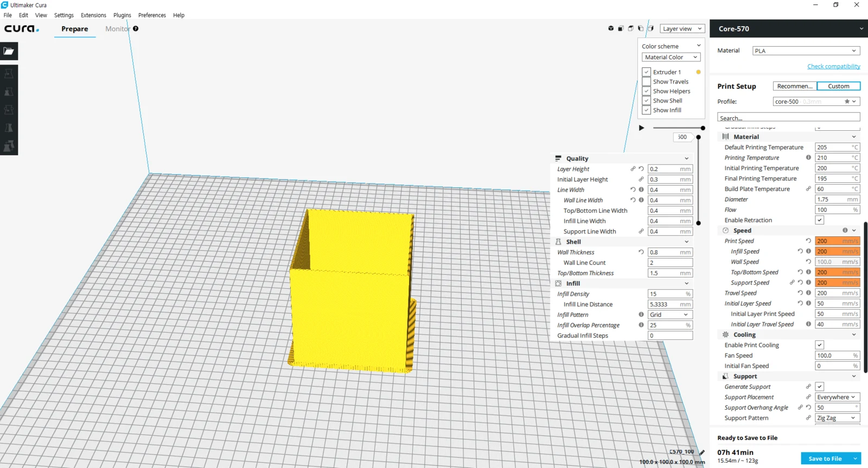Collapse the Quality settings section
This screenshot has height=468, width=868.
click(687, 159)
